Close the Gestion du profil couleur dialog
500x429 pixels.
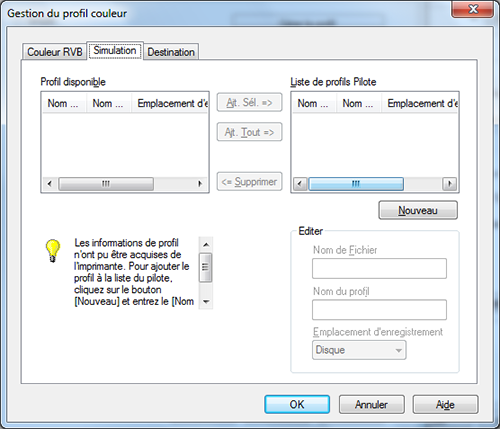[x=473, y=9]
